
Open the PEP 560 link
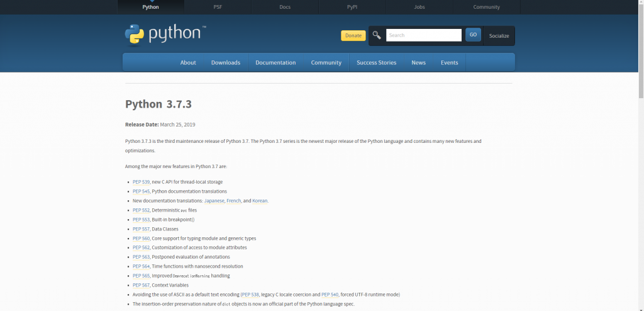(x=141, y=239)
